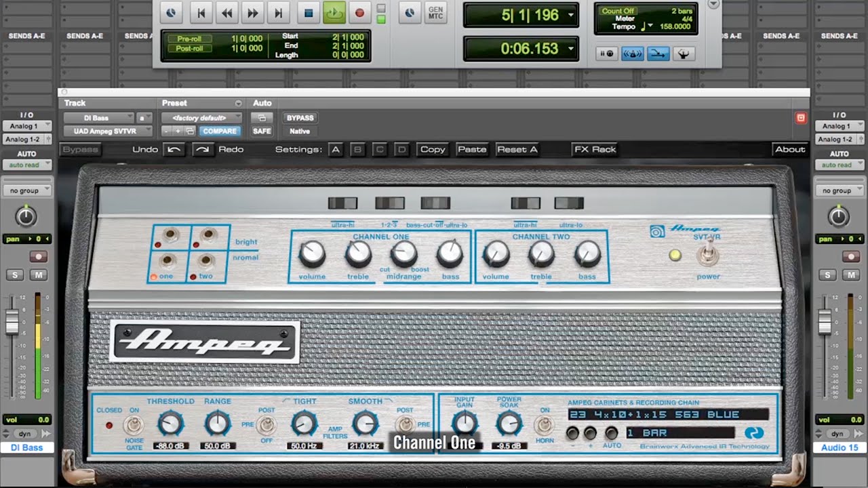This screenshot has width=868, height=488.
Task: Toggle the GEN MTC button
Action: (436, 12)
